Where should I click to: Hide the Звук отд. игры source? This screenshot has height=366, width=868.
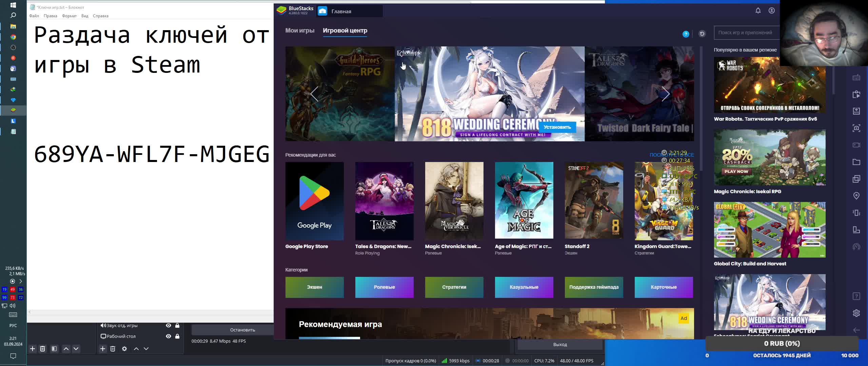(168, 325)
